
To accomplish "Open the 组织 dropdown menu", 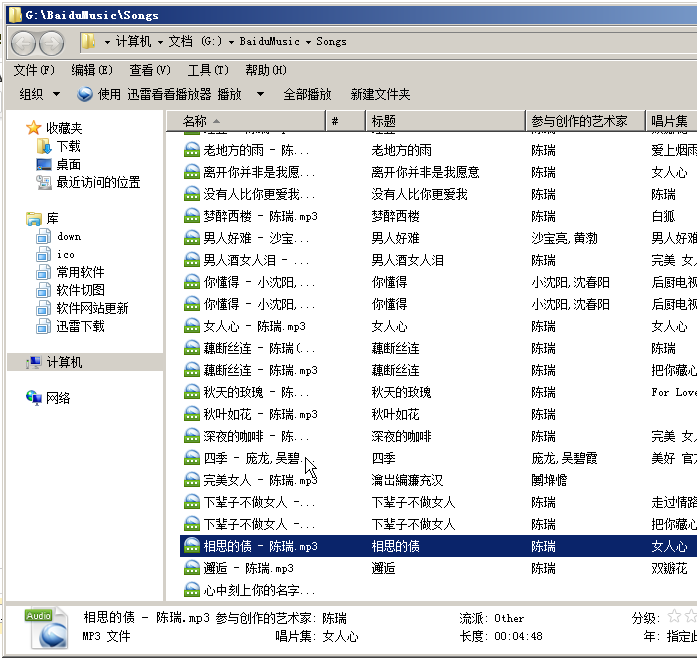I will 40,94.
